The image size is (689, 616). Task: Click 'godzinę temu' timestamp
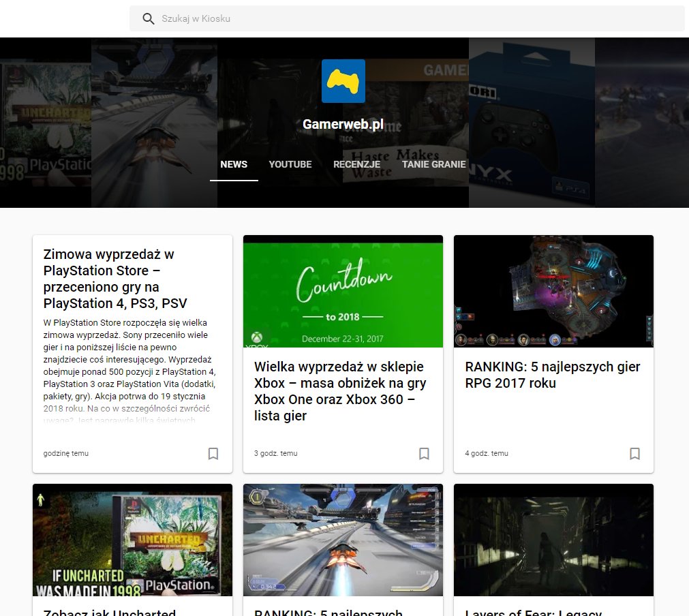coord(66,453)
